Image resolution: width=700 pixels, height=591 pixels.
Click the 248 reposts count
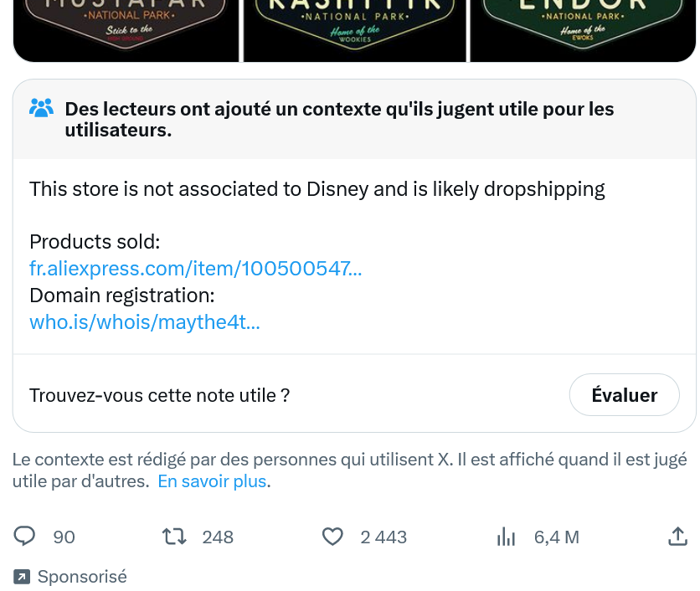click(x=218, y=537)
